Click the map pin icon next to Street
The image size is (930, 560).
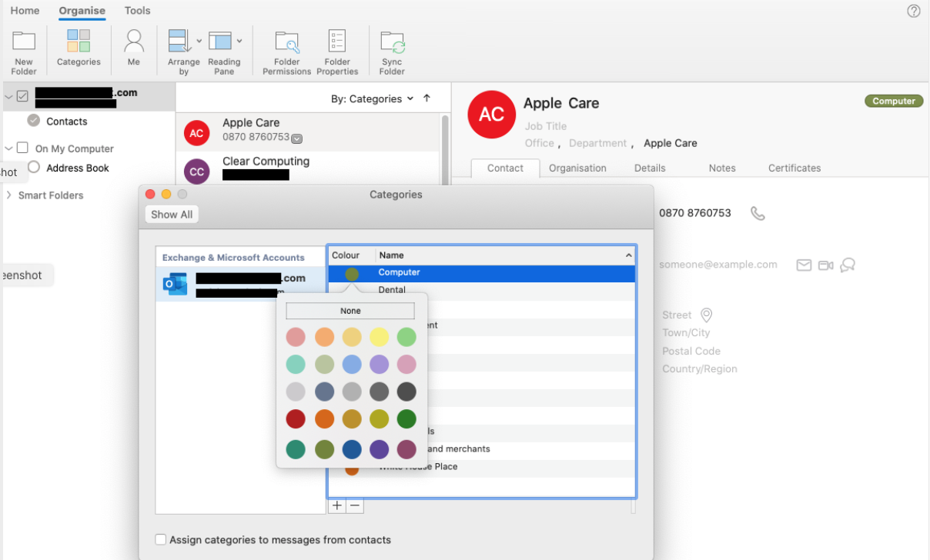pos(707,315)
